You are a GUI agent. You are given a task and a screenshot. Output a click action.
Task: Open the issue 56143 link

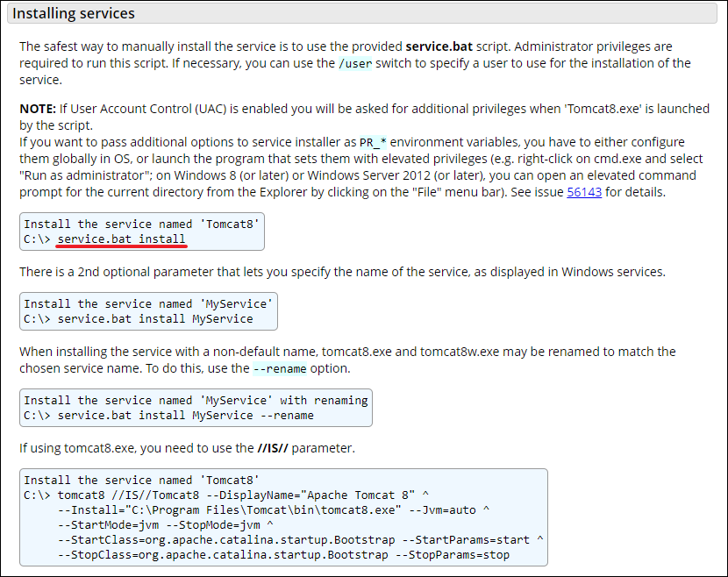coord(584,192)
